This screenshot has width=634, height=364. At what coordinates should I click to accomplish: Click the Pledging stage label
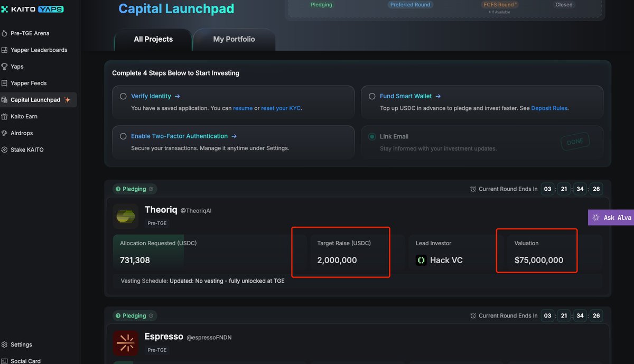pos(321,5)
